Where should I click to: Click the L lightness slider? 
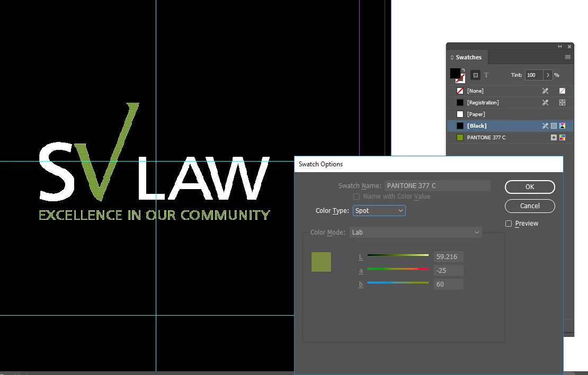point(398,255)
